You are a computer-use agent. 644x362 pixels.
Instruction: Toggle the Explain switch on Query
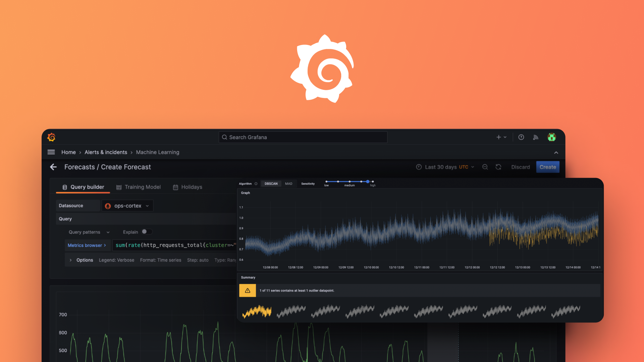point(145,232)
